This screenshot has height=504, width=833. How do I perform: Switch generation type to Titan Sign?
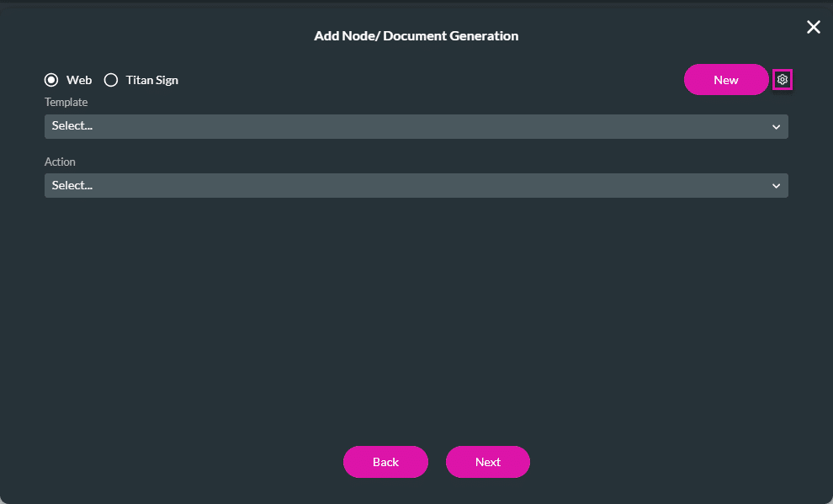pos(111,79)
